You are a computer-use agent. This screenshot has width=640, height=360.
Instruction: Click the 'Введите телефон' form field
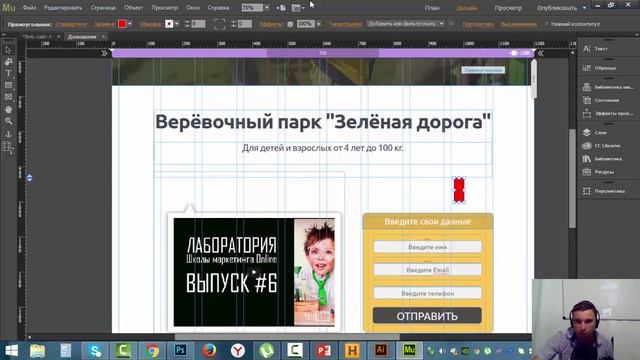pyautogui.click(x=427, y=293)
